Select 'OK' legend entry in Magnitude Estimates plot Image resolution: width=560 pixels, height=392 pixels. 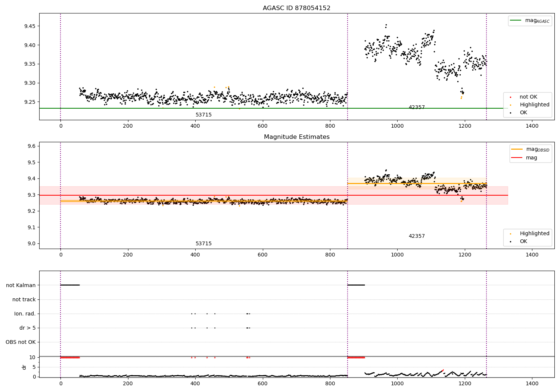pyautogui.click(x=523, y=242)
